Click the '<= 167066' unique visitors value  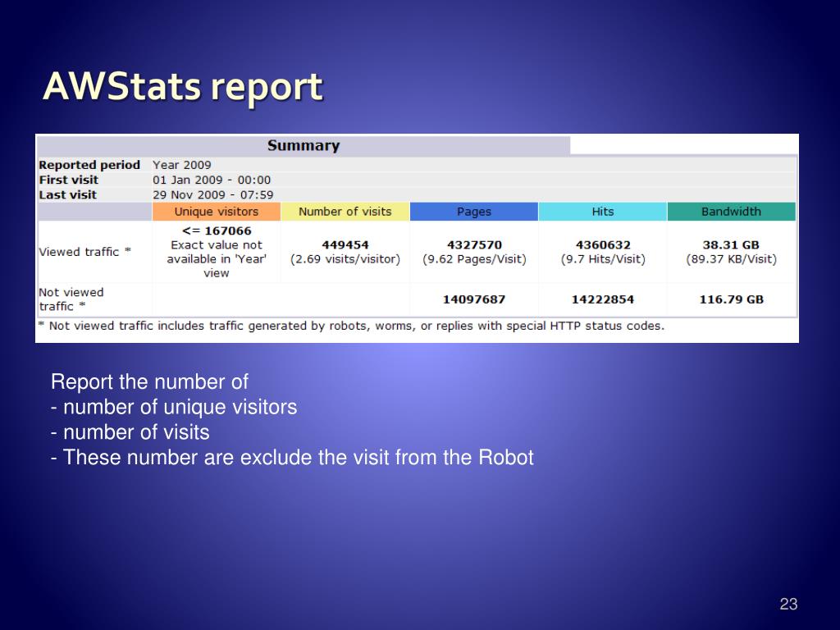tap(217, 231)
